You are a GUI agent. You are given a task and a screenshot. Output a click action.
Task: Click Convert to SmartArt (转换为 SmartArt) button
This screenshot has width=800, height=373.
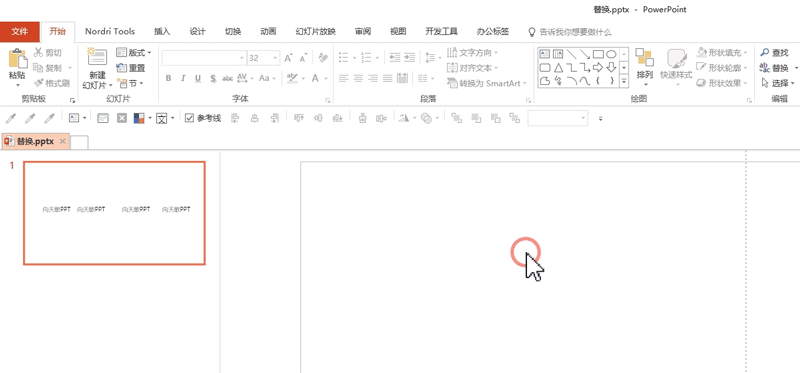point(487,83)
